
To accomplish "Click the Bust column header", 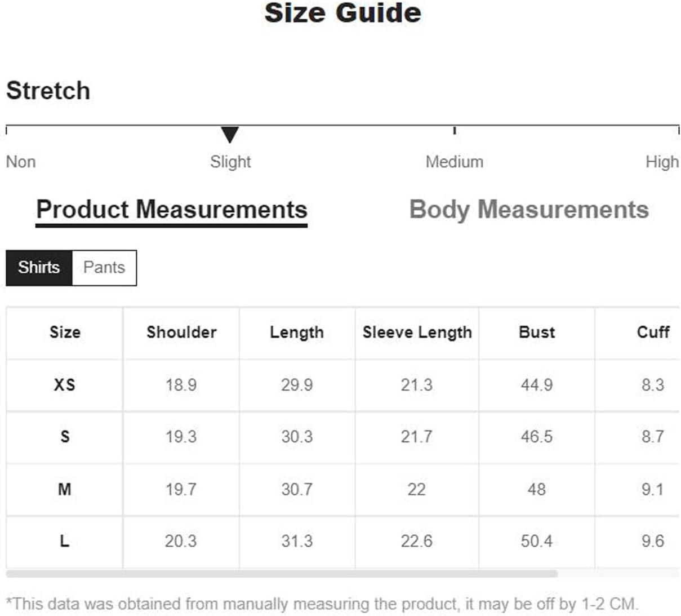I will (x=537, y=333).
